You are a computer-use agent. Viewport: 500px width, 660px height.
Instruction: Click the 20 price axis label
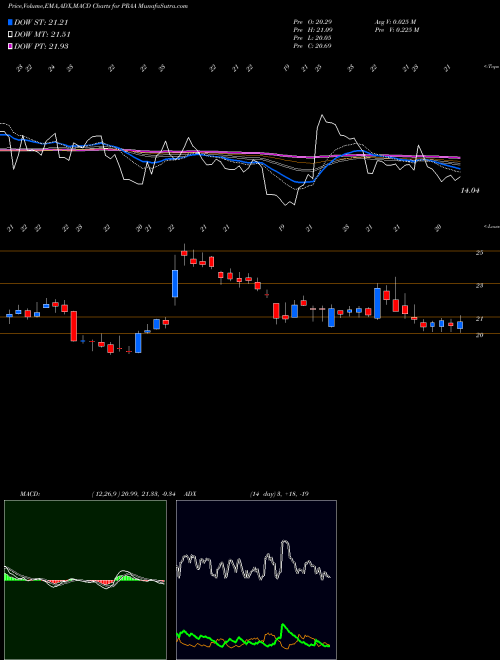point(479,335)
